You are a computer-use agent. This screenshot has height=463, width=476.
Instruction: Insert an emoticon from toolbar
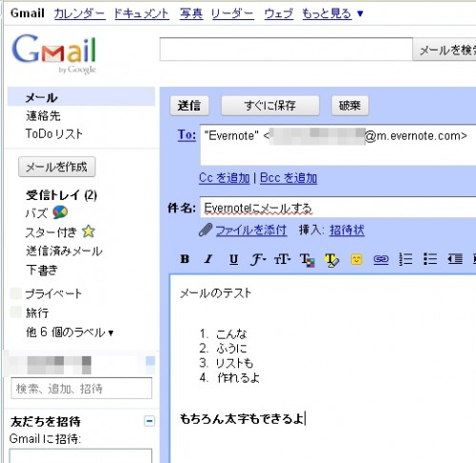[x=356, y=259]
